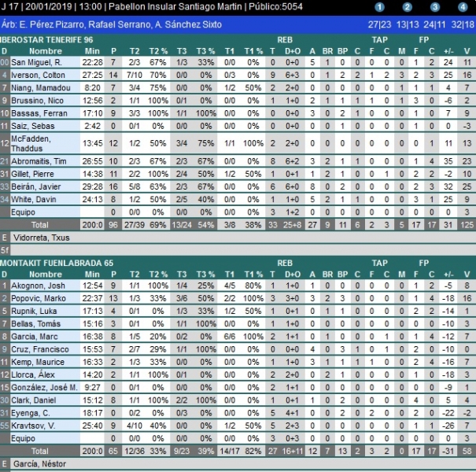Open player Abromaitis, Tim
The height and width of the screenshot is (472, 476).
39,161
